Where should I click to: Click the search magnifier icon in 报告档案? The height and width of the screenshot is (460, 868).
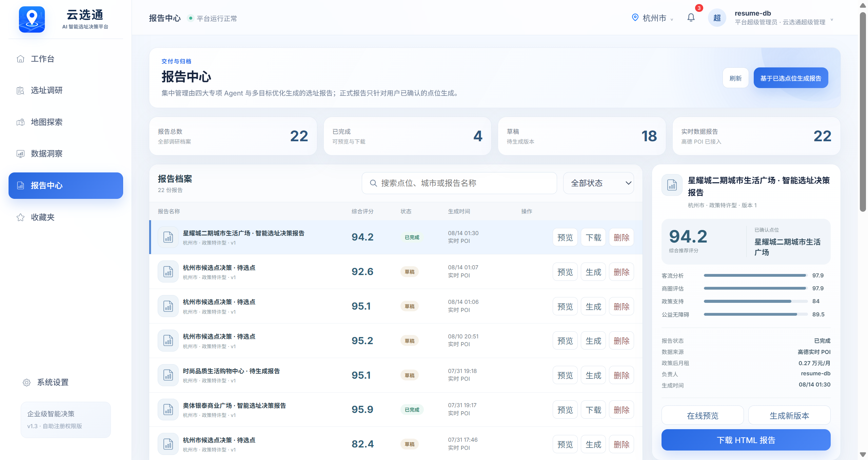click(373, 183)
